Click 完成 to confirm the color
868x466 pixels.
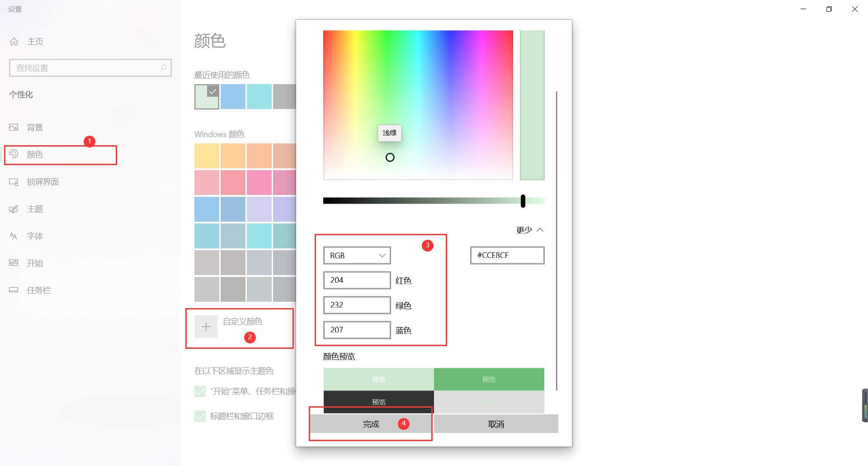(x=371, y=424)
